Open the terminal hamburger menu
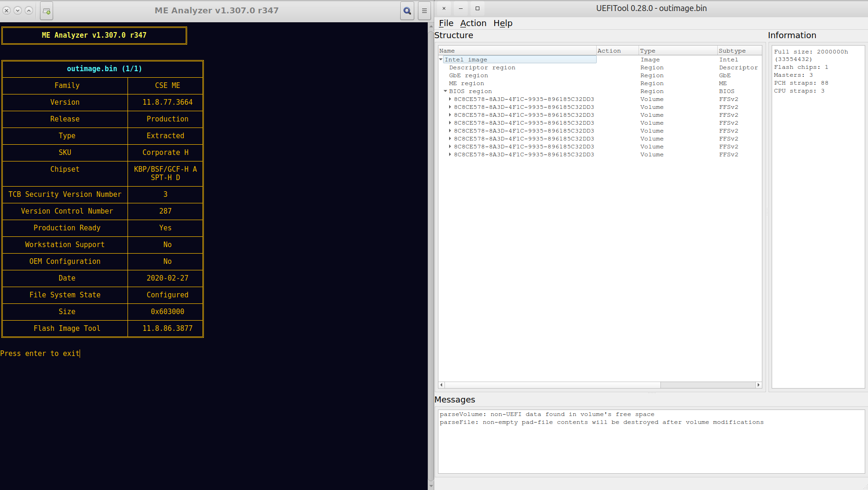Screen dimensions: 868x490 coord(424,11)
